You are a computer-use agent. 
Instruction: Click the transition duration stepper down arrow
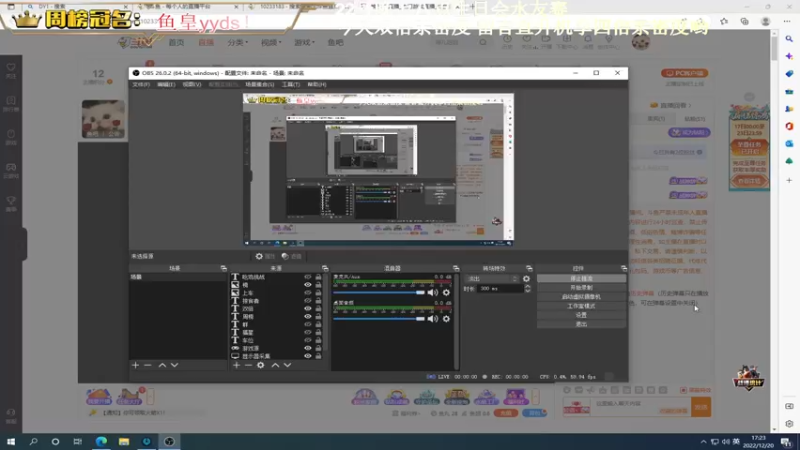(x=528, y=291)
